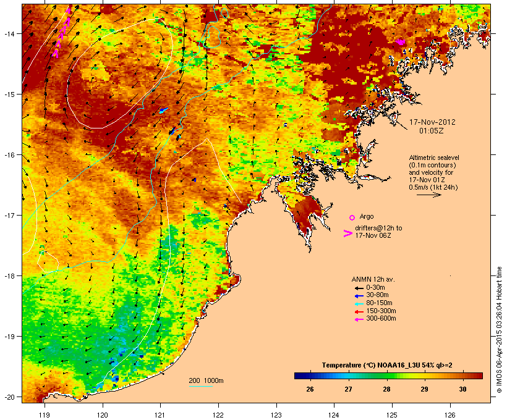Viewport: 507px width, 420px height.
Task: Click the 30-80m depth label
Action: [377, 295]
